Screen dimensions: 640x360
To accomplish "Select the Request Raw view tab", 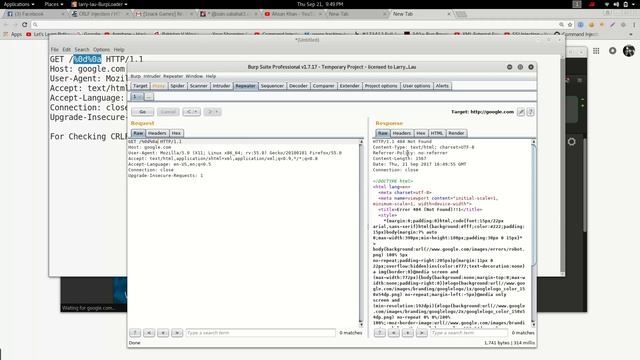I will point(138,133).
